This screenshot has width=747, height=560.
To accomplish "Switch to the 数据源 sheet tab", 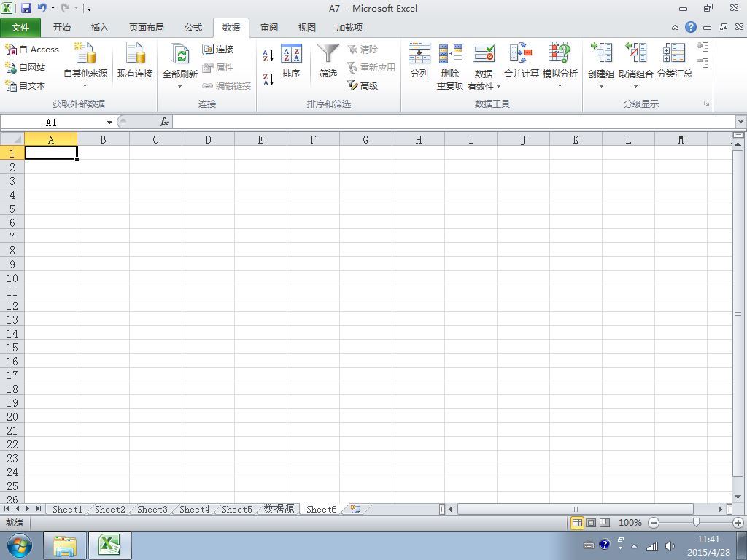I will 279,509.
